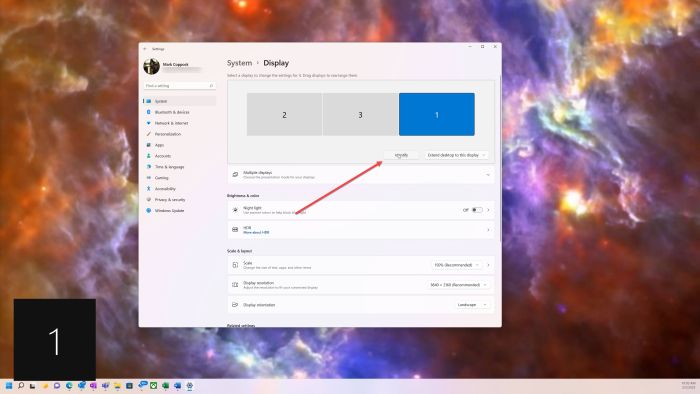Image resolution: width=700 pixels, height=394 pixels.
Task: Toggle the Night light switch
Action: [477, 210]
